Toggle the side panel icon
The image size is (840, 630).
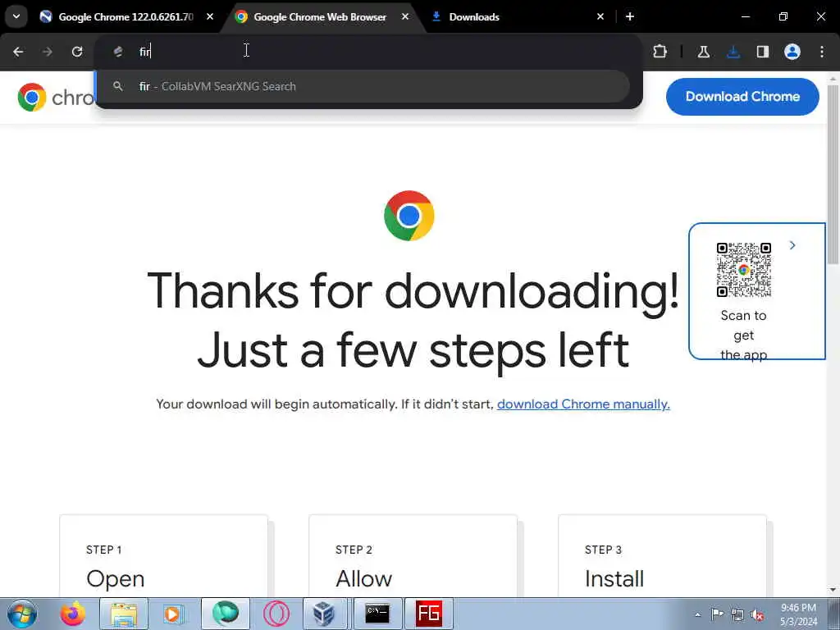pos(763,52)
